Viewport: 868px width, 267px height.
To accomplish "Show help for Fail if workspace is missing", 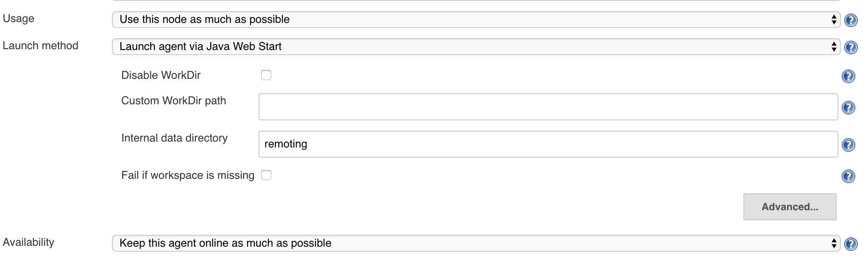I will click(848, 175).
